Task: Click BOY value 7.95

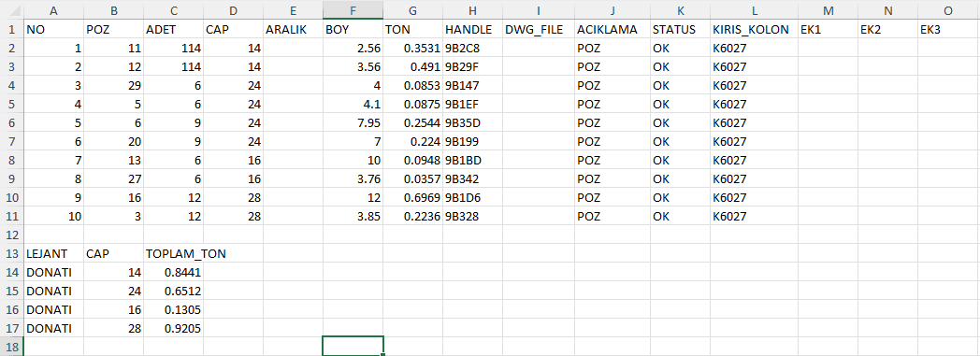Action: [353, 123]
